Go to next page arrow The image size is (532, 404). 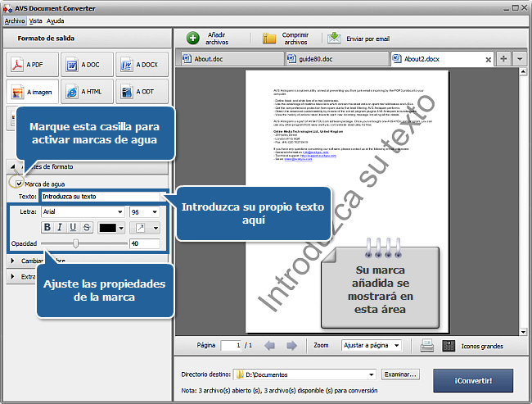point(291,346)
